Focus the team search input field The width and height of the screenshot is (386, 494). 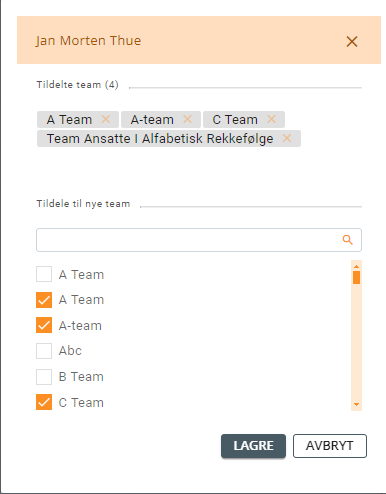199,240
